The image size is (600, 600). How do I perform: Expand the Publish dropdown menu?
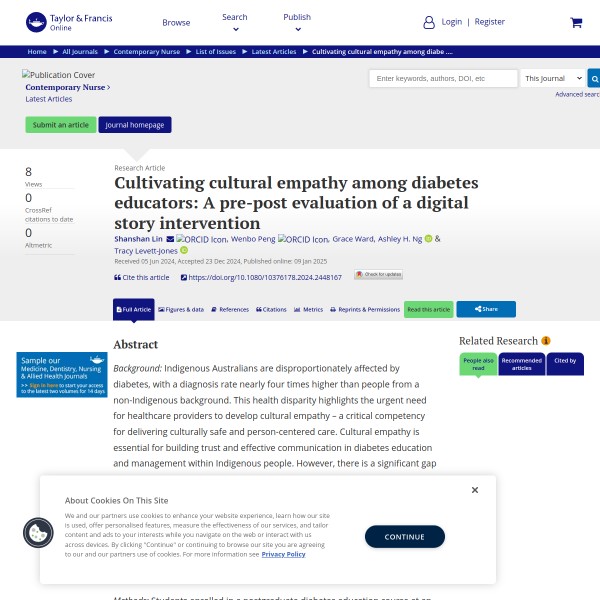[297, 21]
